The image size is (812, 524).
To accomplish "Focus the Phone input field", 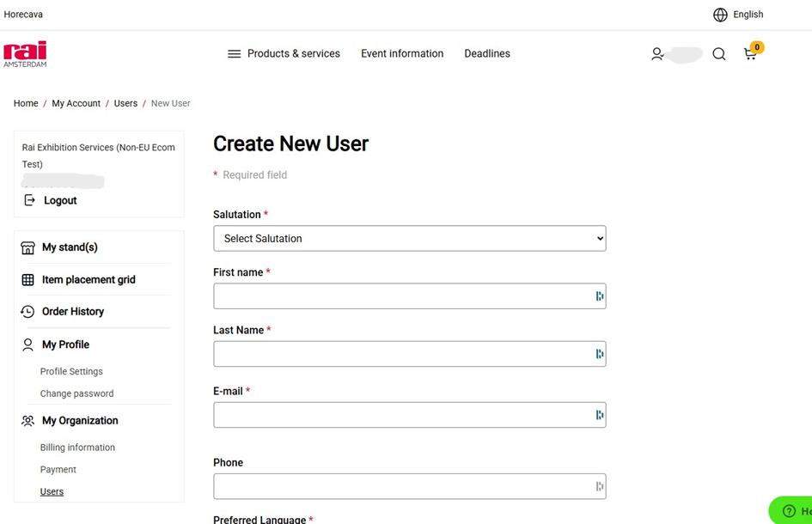I will click(x=410, y=487).
